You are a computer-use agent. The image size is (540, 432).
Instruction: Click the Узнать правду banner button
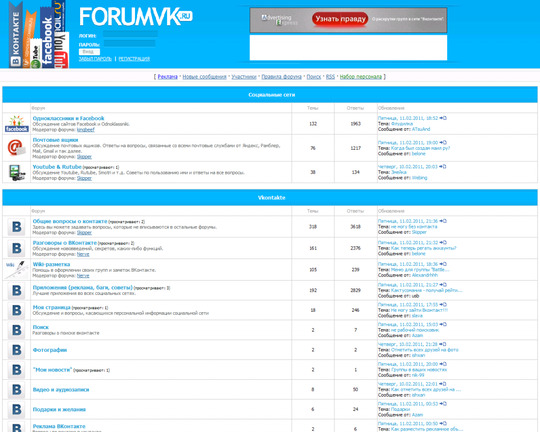tap(340, 19)
